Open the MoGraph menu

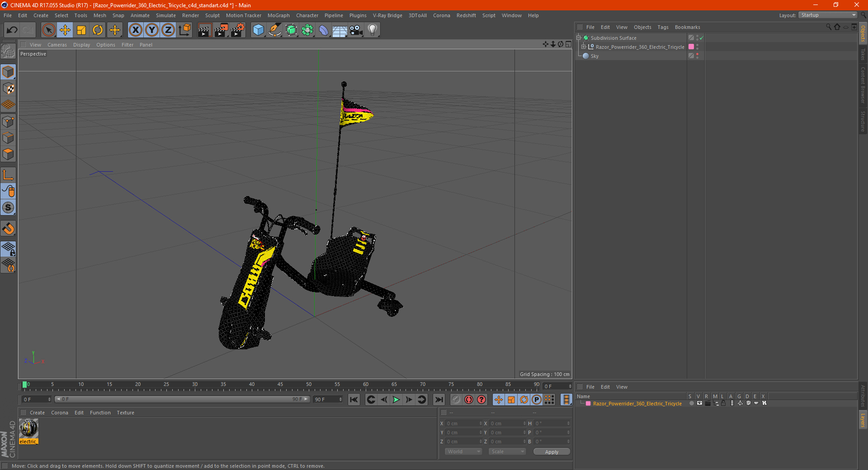278,15
